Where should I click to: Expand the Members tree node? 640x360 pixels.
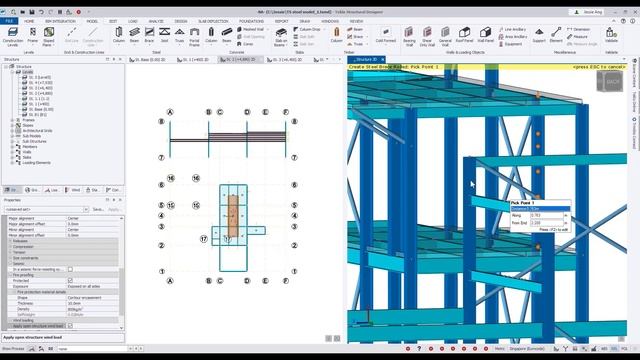point(12,147)
